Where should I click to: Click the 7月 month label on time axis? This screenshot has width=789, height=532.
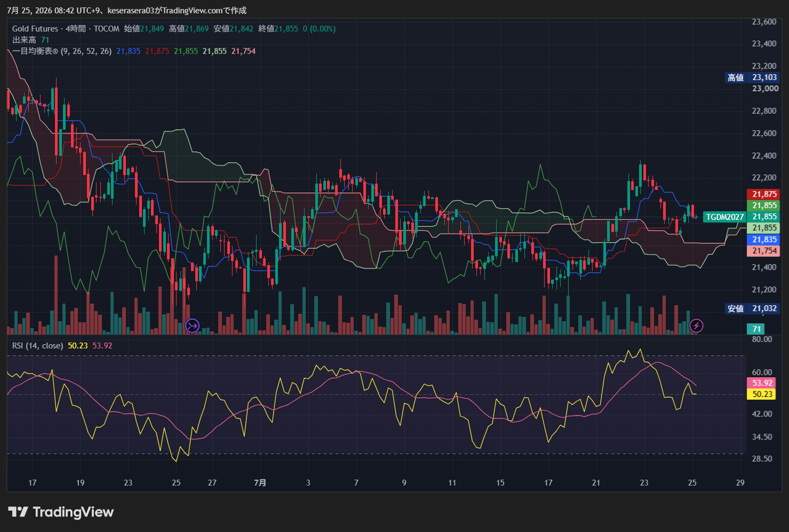click(x=261, y=483)
